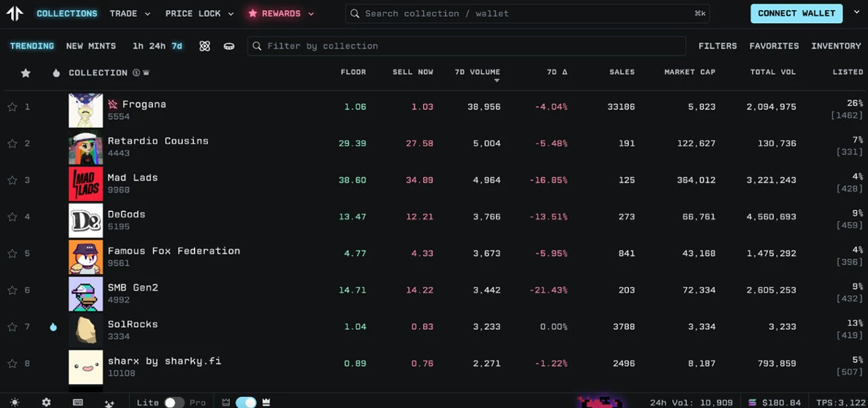This screenshot has width=868, height=408.
Task: Sort by SALES column header
Action: pyautogui.click(x=622, y=72)
